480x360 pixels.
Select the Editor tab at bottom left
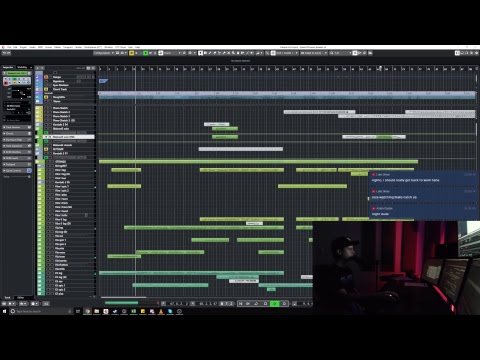[x=21, y=297]
